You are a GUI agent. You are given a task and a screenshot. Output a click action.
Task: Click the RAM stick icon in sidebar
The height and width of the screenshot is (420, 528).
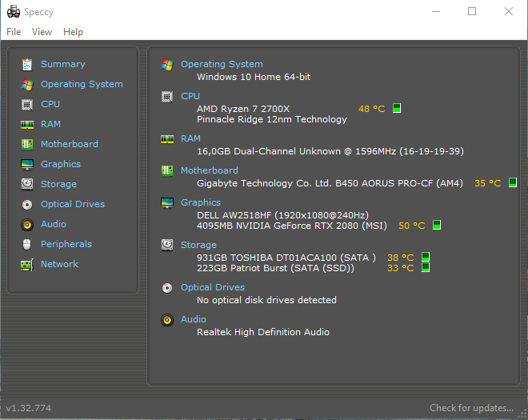[x=27, y=125]
